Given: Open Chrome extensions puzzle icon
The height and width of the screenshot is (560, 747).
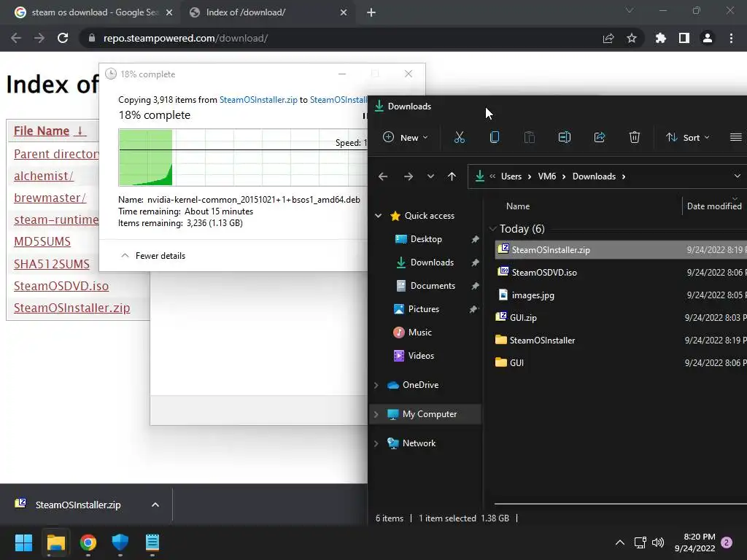Looking at the screenshot, I should pyautogui.click(x=661, y=38).
